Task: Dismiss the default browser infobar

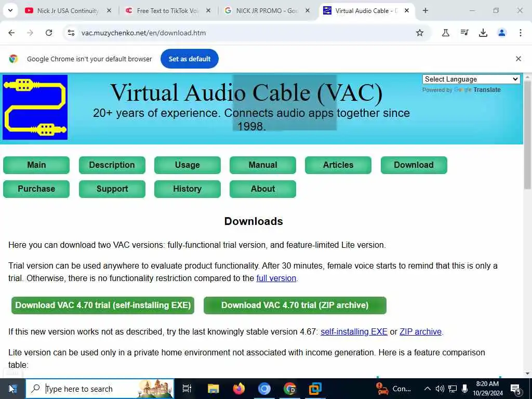Action: (518, 59)
